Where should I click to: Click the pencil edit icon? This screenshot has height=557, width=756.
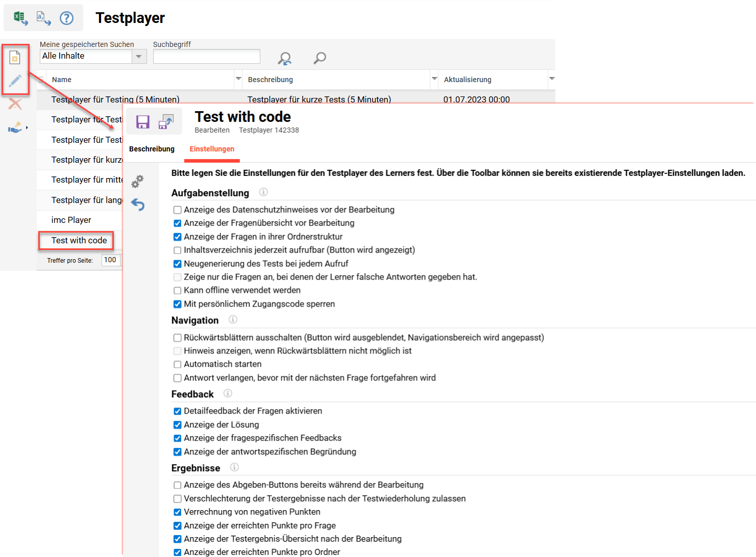click(15, 81)
